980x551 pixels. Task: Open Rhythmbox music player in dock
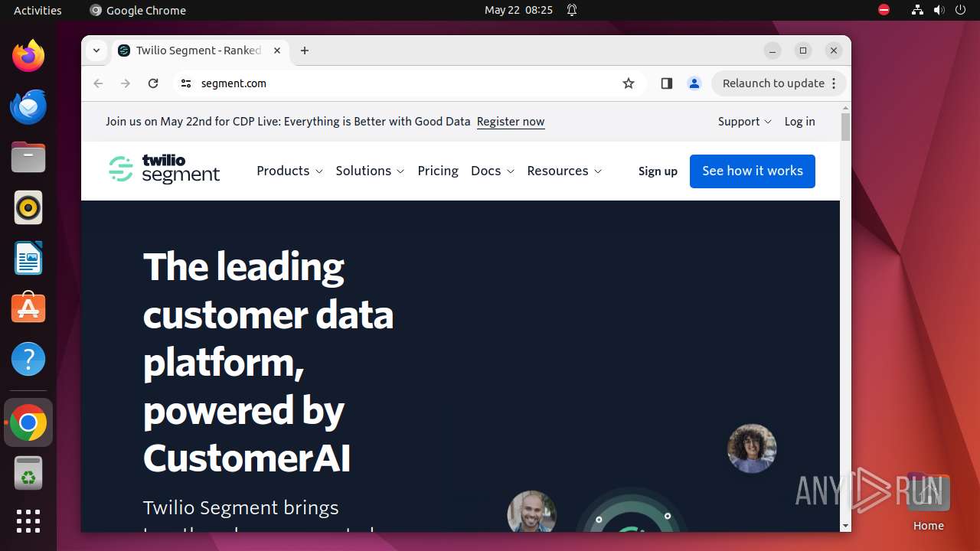pos(28,207)
